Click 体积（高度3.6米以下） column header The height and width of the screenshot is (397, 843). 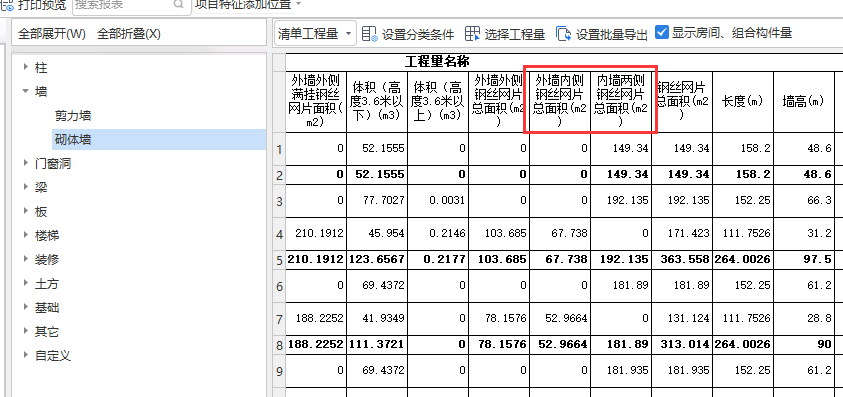point(377,101)
